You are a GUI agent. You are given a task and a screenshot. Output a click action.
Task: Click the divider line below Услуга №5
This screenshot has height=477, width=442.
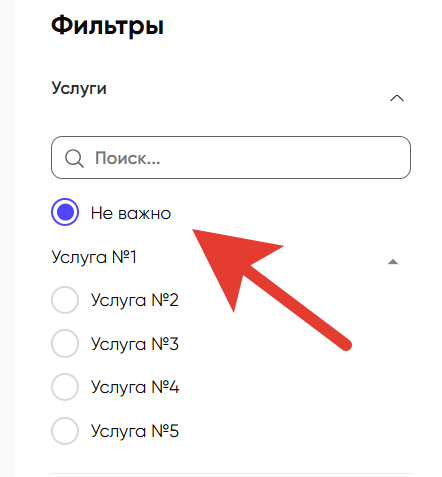[231, 473]
